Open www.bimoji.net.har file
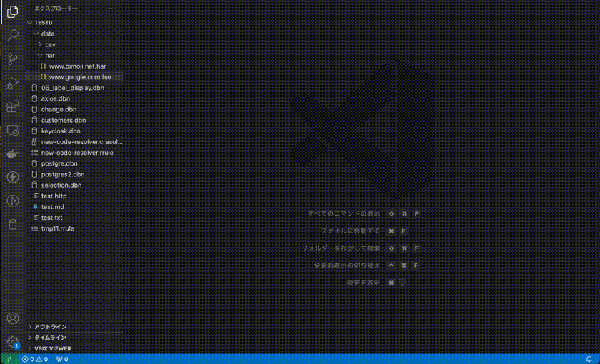600x364 pixels. coord(74,66)
